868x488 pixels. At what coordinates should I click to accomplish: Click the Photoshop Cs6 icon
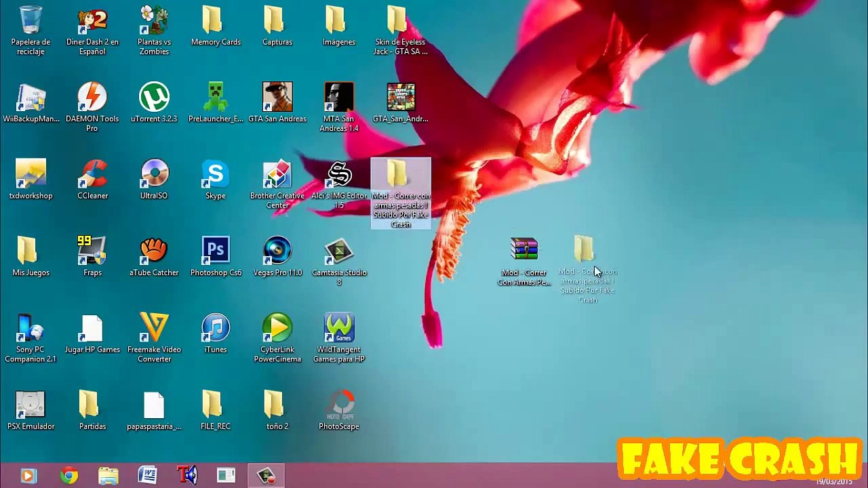[216, 257]
